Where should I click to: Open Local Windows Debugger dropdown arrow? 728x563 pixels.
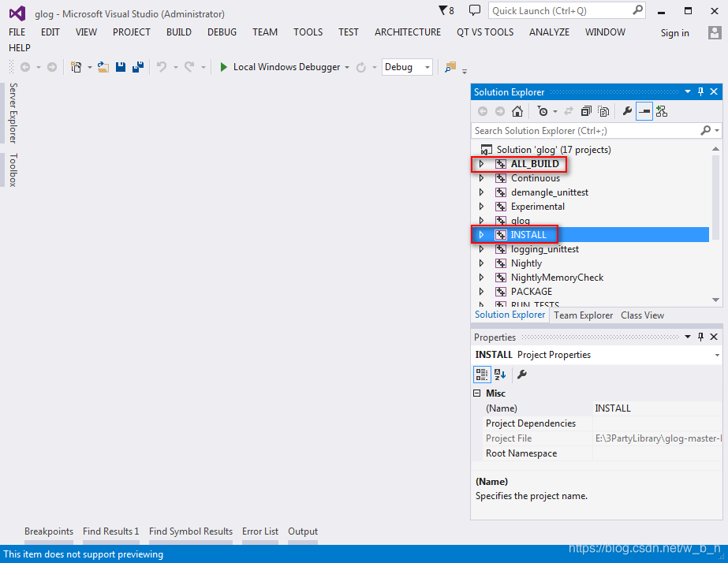click(347, 67)
